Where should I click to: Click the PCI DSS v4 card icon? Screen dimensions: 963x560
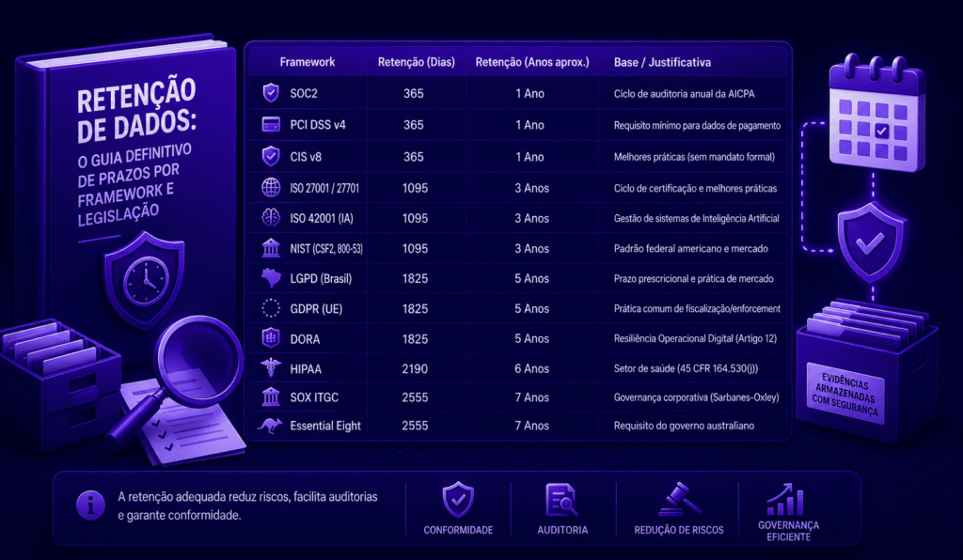271,125
